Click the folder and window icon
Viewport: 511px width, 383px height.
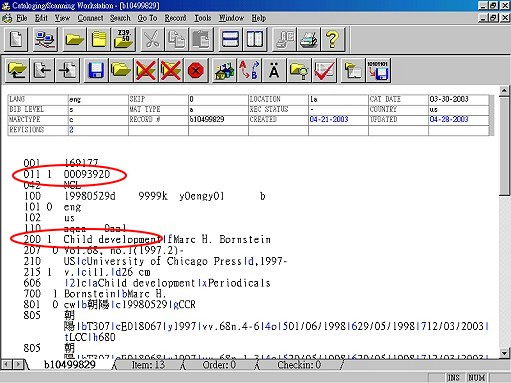coord(353,70)
